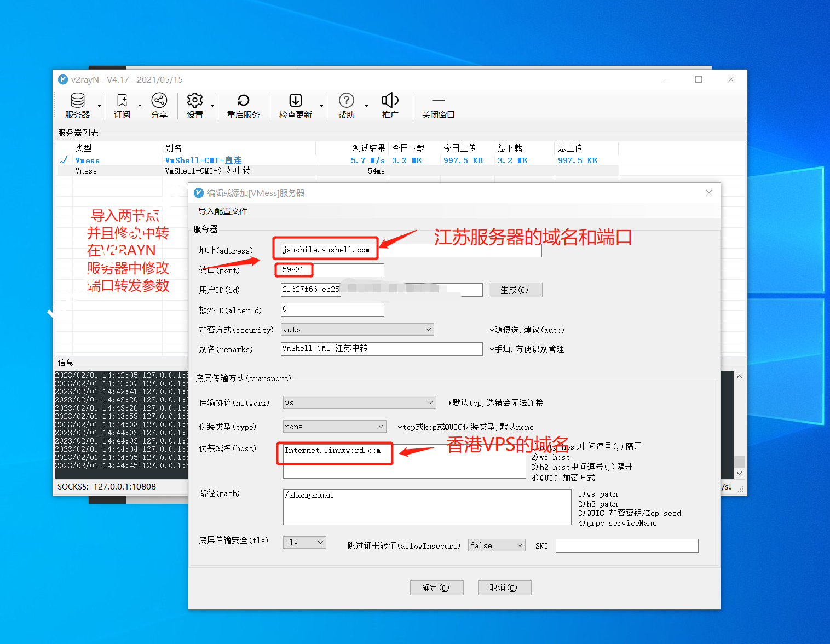Click the 重启服务 restart service icon
This screenshot has width=830, height=644.
pos(243,105)
